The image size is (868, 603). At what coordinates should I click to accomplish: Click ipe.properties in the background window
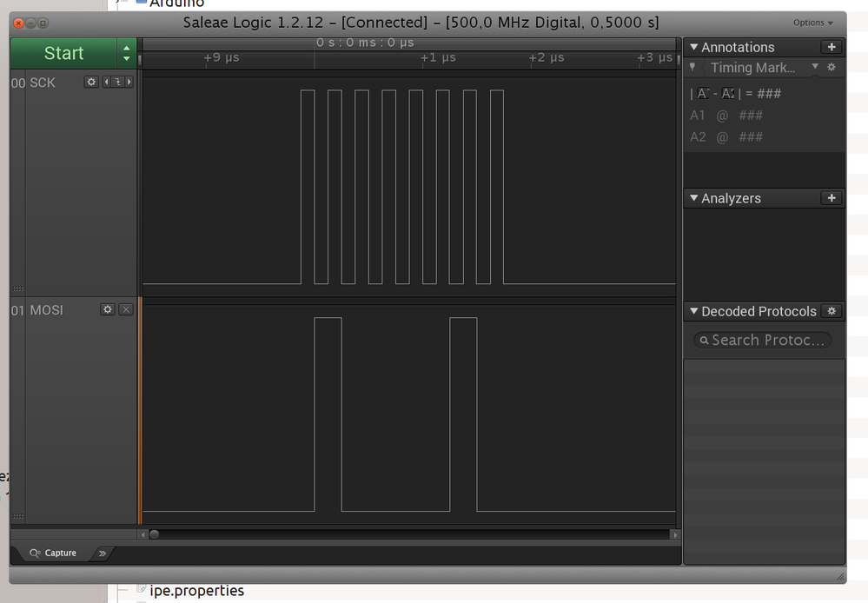tap(196, 591)
